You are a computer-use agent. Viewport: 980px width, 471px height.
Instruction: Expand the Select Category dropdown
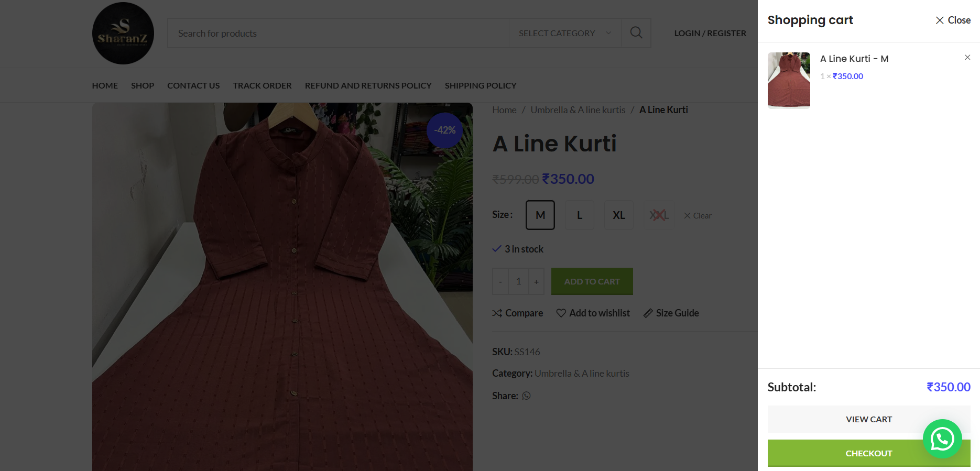point(564,34)
